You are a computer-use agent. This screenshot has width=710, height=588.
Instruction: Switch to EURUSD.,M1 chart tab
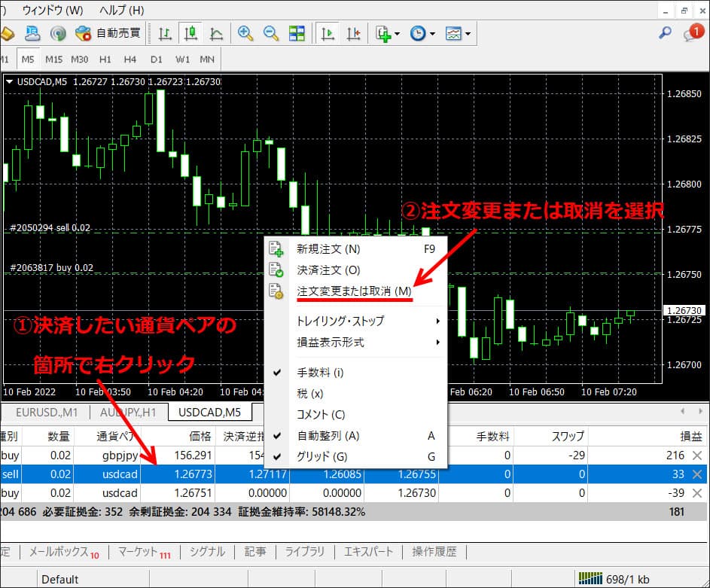[x=47, y=412]
